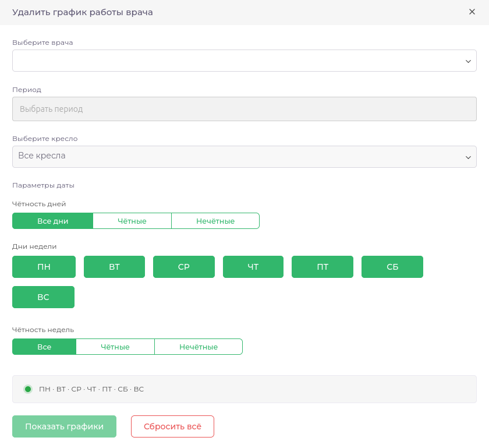The width and height of the screenshot is (489, 448).
Task: Toggle the ПТ weekday button
Action: tap(323, 267)
